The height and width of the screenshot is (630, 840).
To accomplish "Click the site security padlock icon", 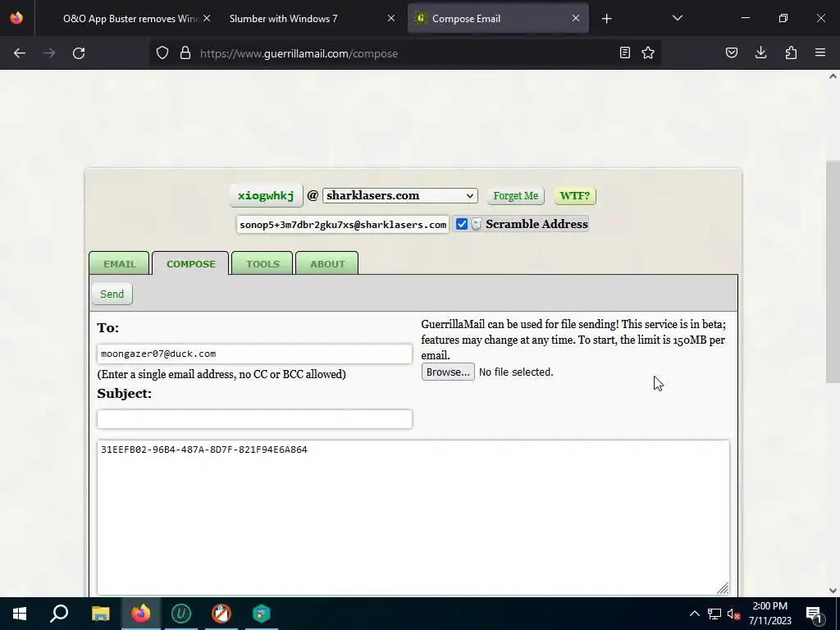I will click(x=185, y=53).
